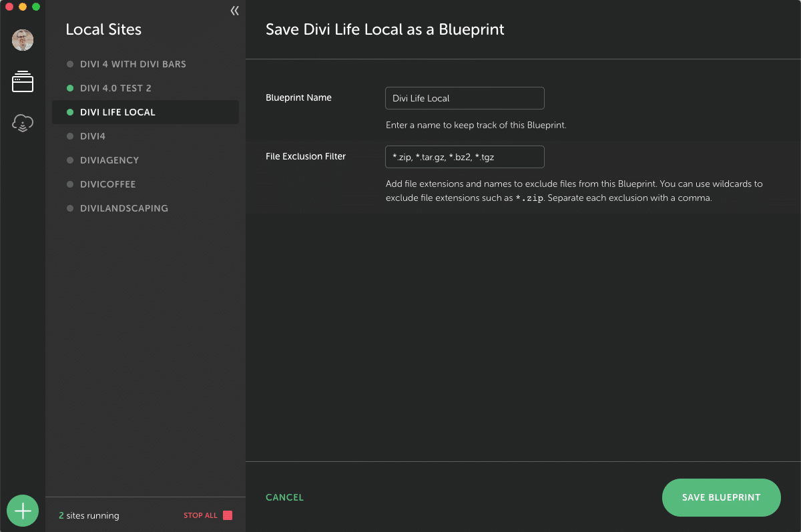This screenshot has height=532, width=801.
Task: Click the Stop All text link
Action: click(x=200, y=515)
